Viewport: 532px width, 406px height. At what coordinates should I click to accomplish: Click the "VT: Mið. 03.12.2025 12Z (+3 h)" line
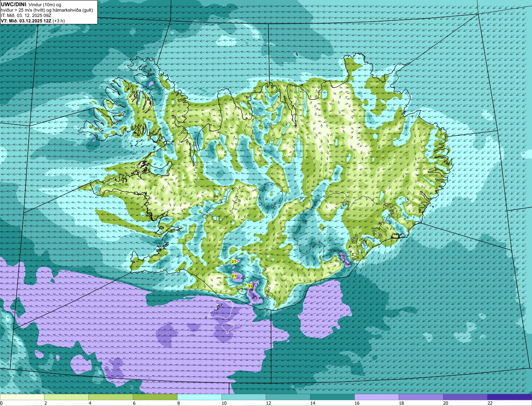33,20
